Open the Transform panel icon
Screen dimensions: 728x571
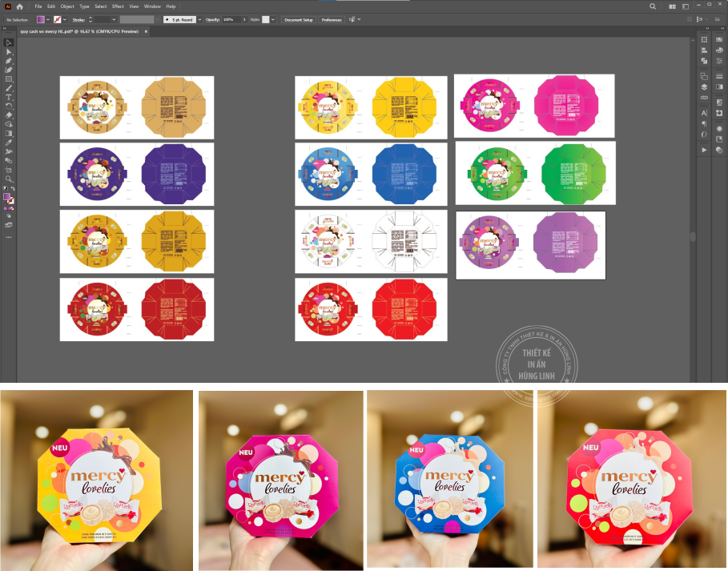704,39
